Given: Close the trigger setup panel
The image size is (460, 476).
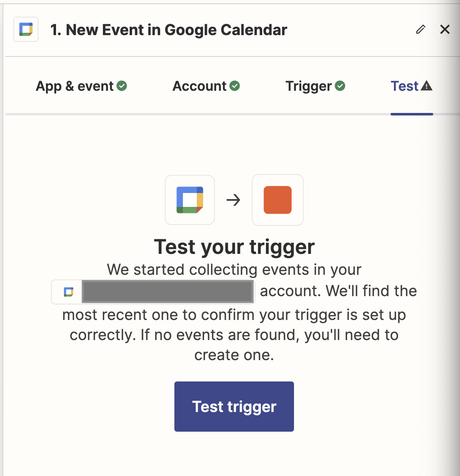Looking at the screenshot, I should 445,29.
